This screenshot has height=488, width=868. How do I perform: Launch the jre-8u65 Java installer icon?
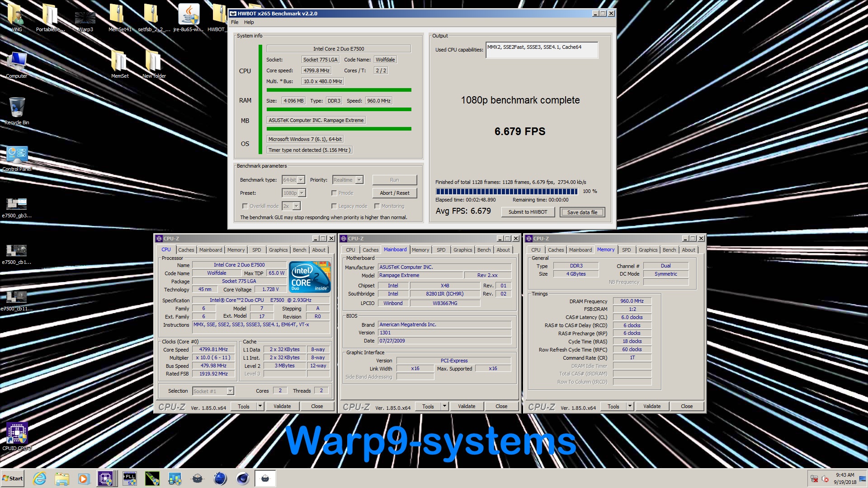click(x=188, y=17)
